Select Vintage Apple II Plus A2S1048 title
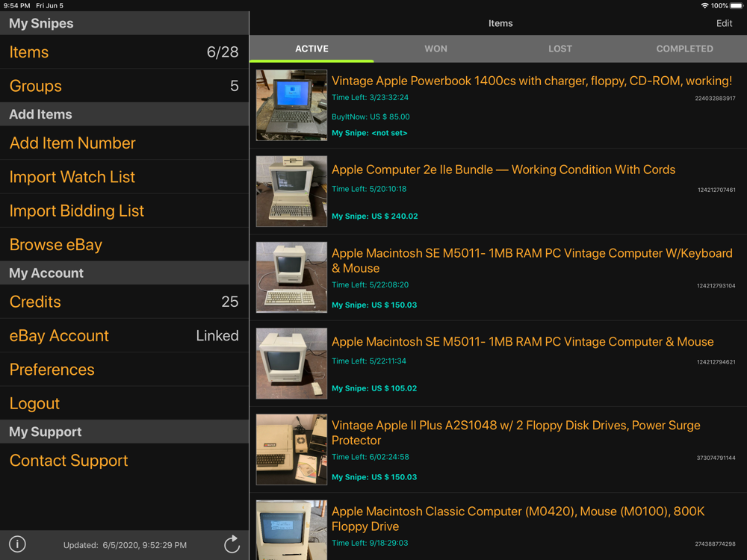747x560 pixels. [x=516, y=432]
